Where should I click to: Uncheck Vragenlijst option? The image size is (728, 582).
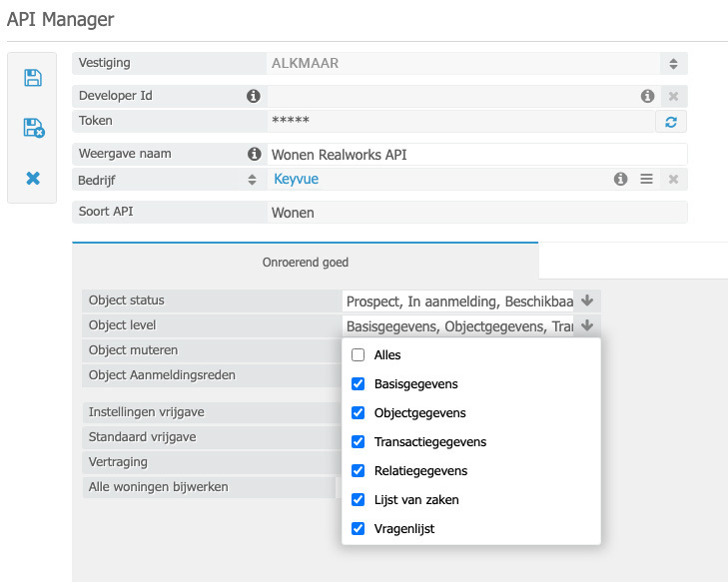(x=358, y=528)
